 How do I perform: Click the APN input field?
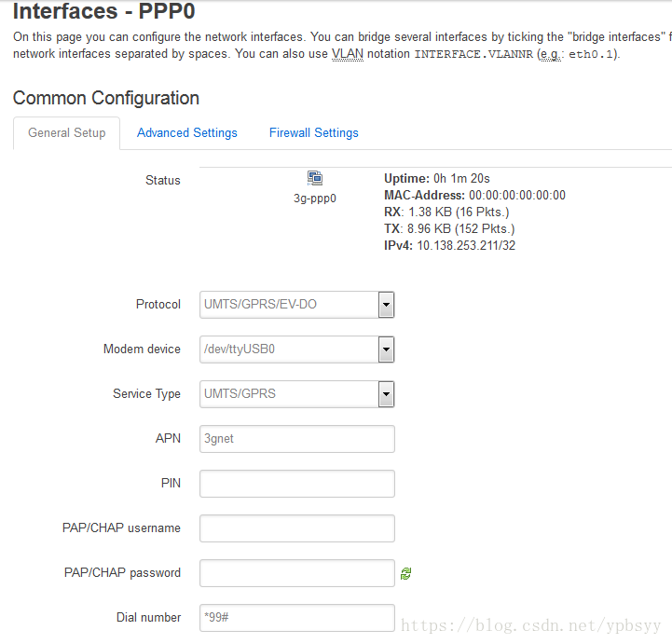point(296,439)
